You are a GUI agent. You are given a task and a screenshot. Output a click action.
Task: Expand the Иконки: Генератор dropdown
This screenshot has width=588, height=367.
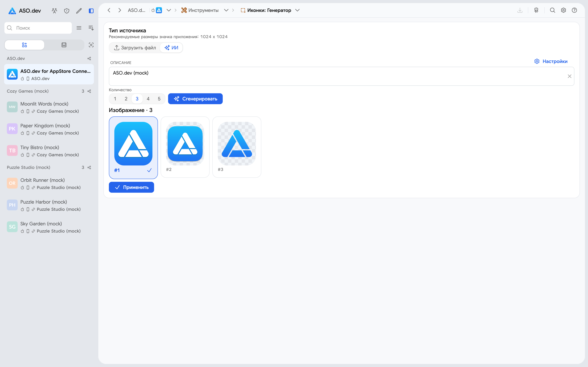[297, 10]
